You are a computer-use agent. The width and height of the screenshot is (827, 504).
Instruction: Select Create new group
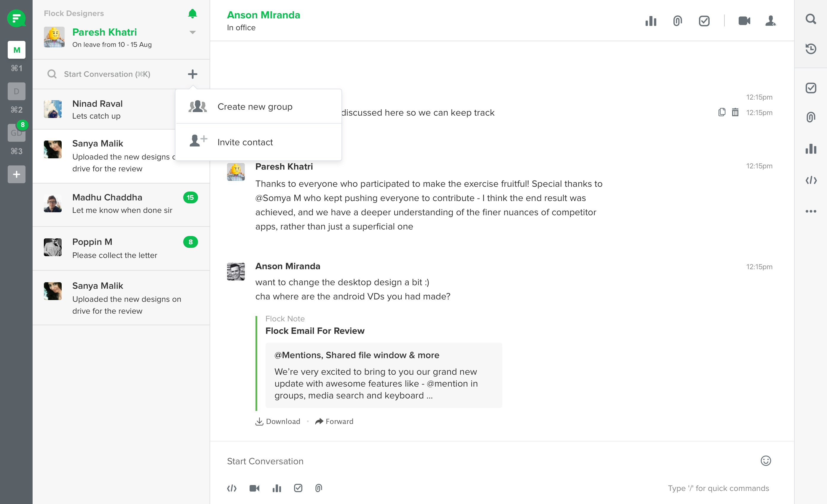(258, 106)
